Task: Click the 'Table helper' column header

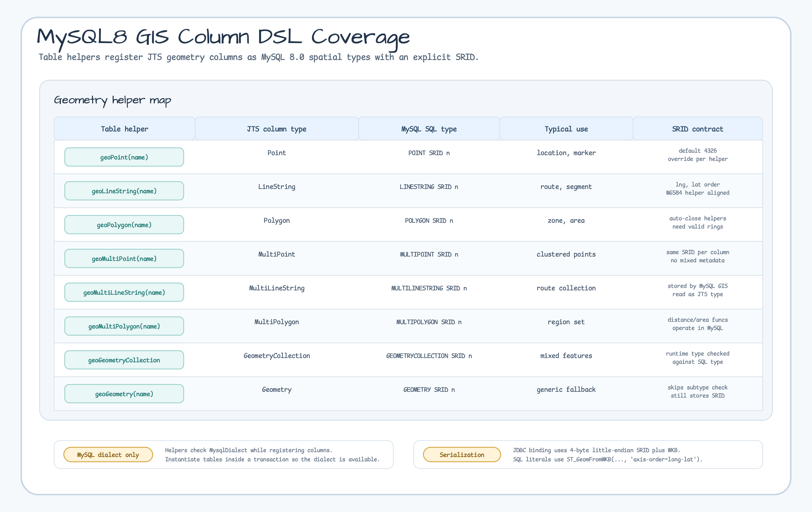Action: pos(124,129)
